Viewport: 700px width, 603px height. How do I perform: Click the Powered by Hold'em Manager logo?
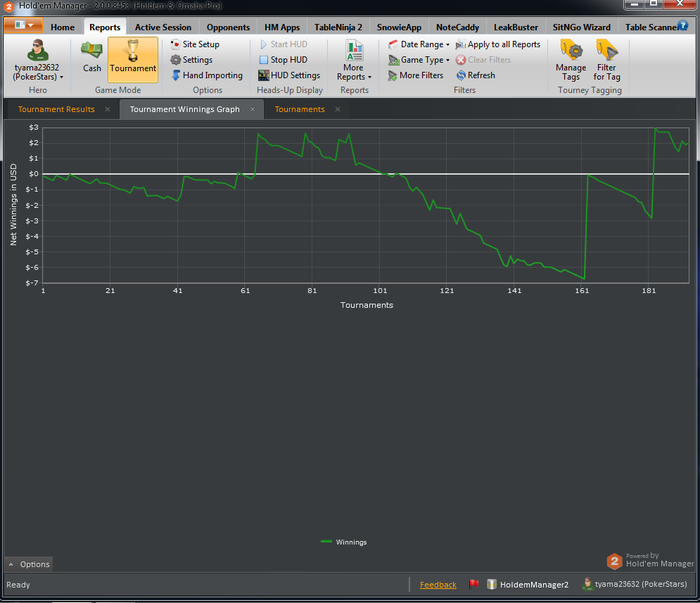point(650,561)
